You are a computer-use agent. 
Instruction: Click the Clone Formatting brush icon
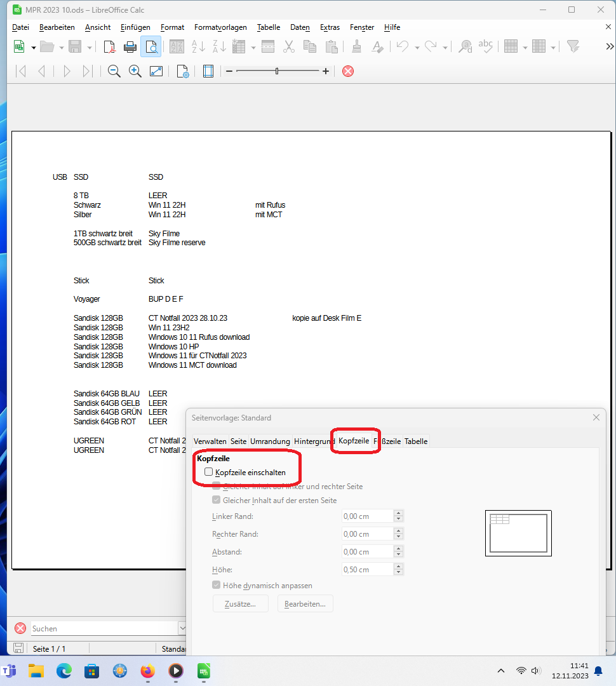[356, 46]
